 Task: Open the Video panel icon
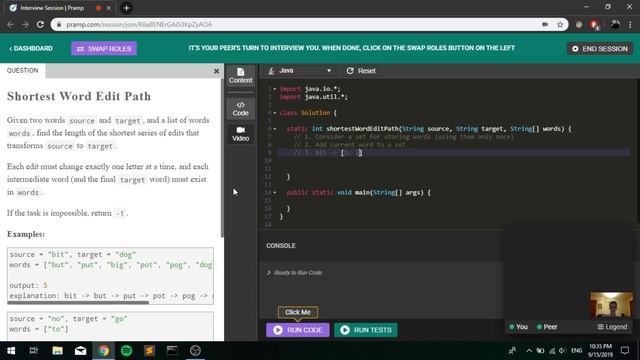tap(240, 134)
